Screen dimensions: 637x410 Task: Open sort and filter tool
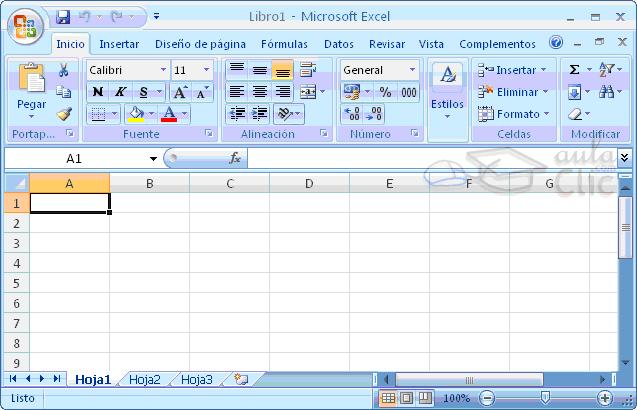607,70
